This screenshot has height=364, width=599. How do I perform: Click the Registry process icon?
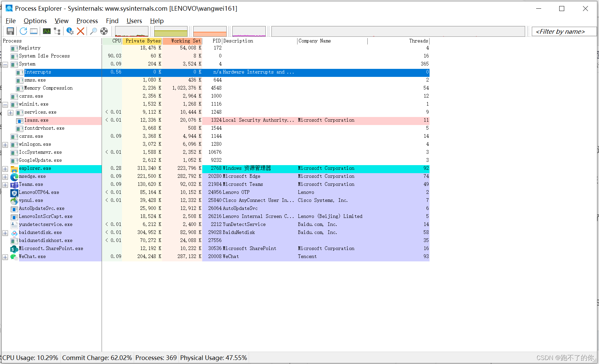(x=14, y=48)
